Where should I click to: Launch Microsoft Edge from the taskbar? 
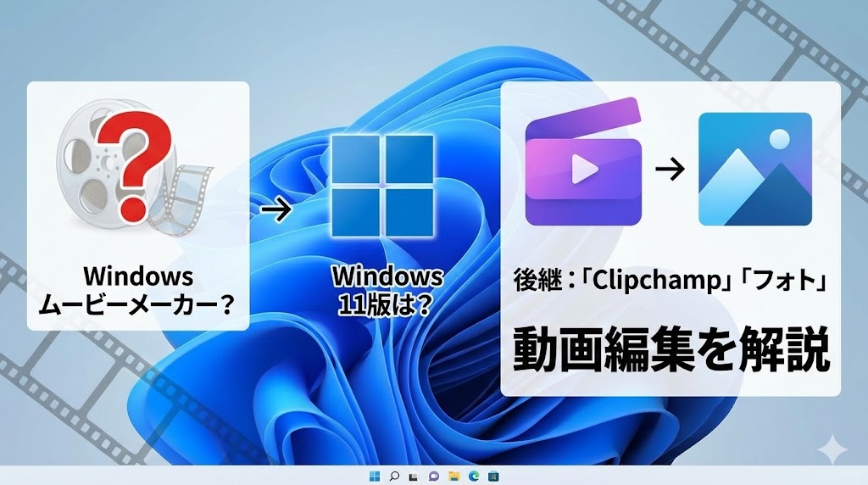click(x=474, y=477)
